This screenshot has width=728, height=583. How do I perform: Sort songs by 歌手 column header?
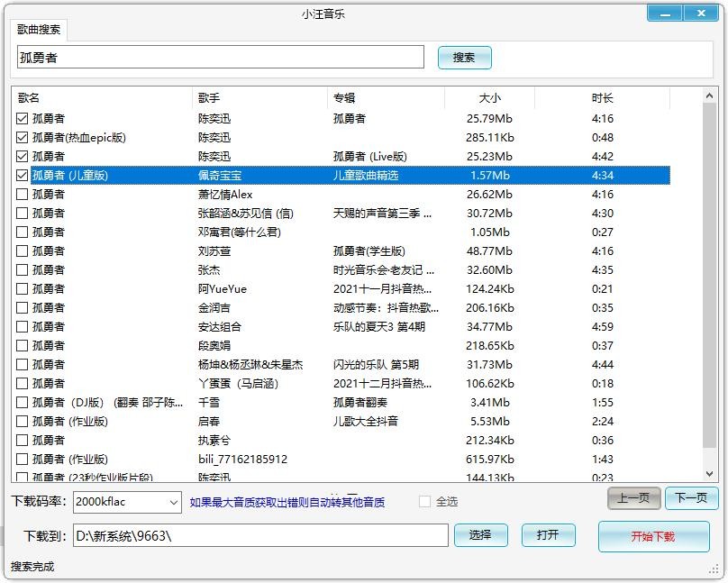pos(259,97)
